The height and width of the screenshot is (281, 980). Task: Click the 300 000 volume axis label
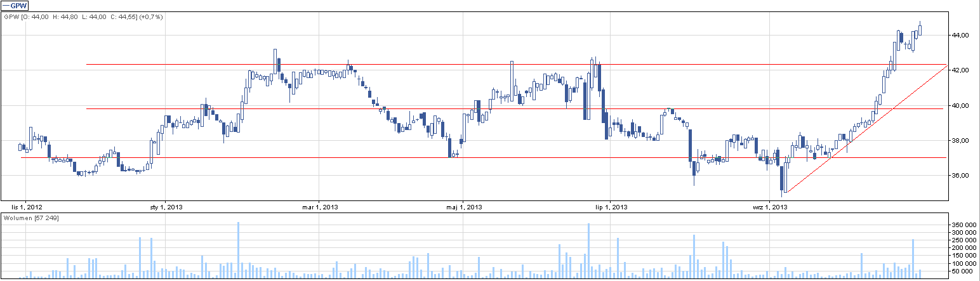[963, 233]
